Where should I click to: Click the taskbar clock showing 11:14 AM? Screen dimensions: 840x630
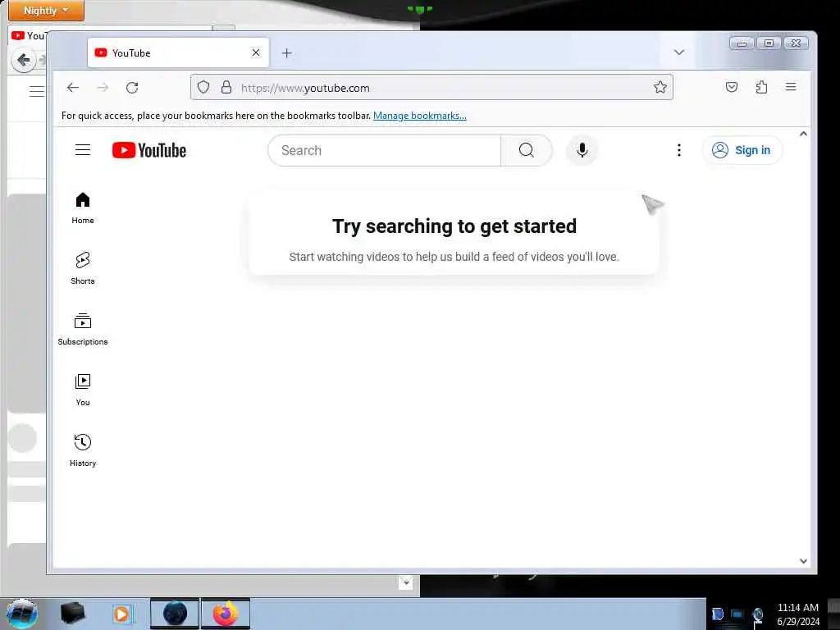tap(797, 614)
